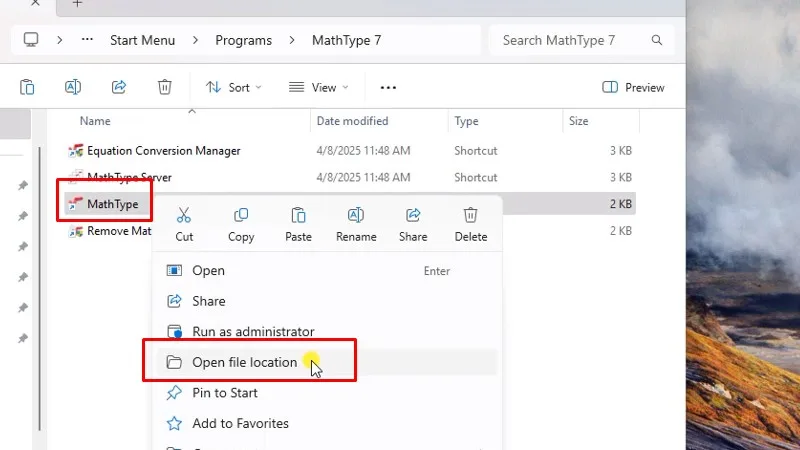Expand the chevron after Programs
Image resolution: width=800 pixels, height=450 pixels.
(292, 40)
